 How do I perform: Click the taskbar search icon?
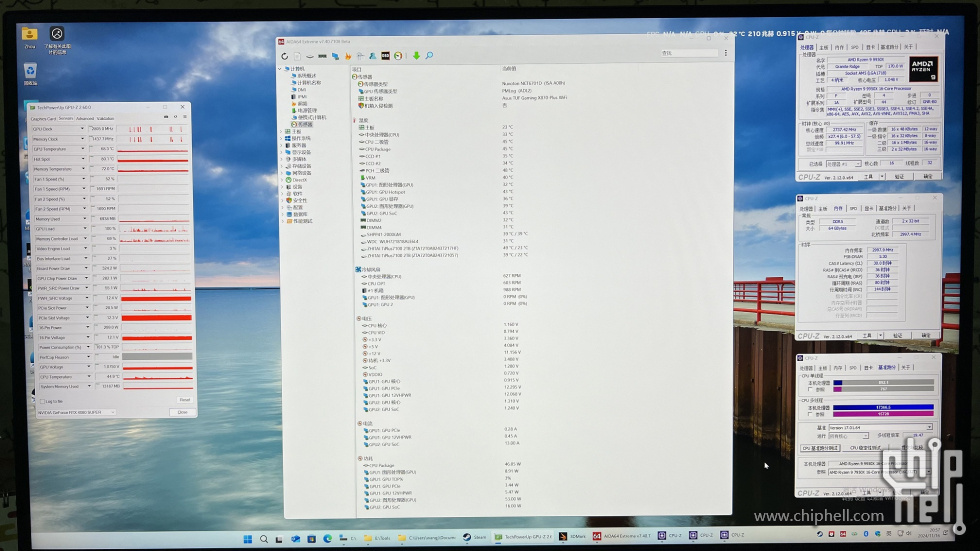click(x=264, y=539)
